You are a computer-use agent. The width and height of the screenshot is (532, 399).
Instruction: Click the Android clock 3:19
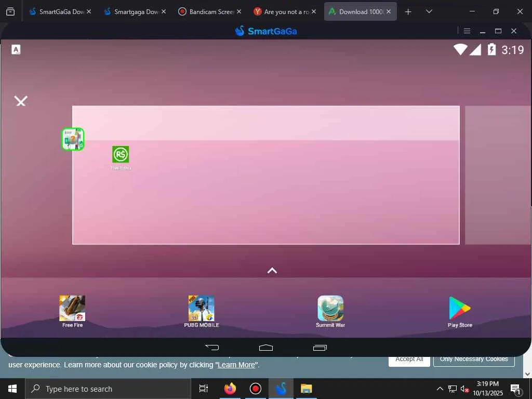point(513,50)
